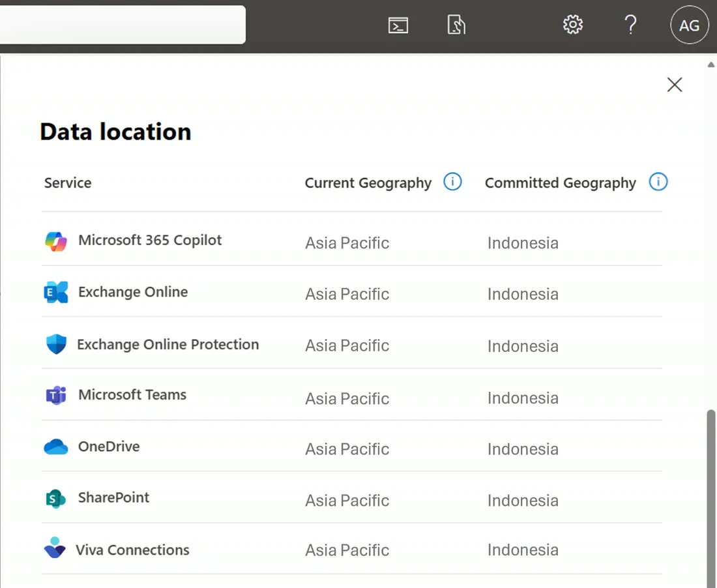This screenshot has height=588, width=717.
Task: Click OneDrive service name
Action: [109, 447]
